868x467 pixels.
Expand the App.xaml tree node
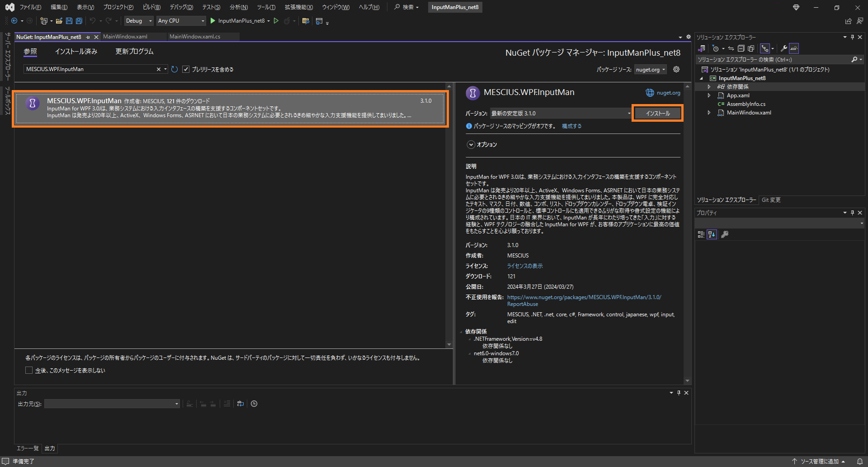709,95
